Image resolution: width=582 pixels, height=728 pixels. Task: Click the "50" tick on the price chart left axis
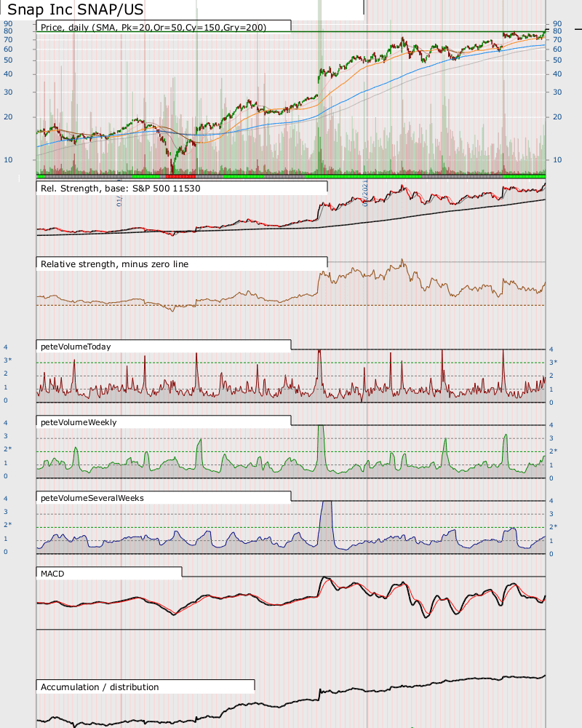point(8,60)
